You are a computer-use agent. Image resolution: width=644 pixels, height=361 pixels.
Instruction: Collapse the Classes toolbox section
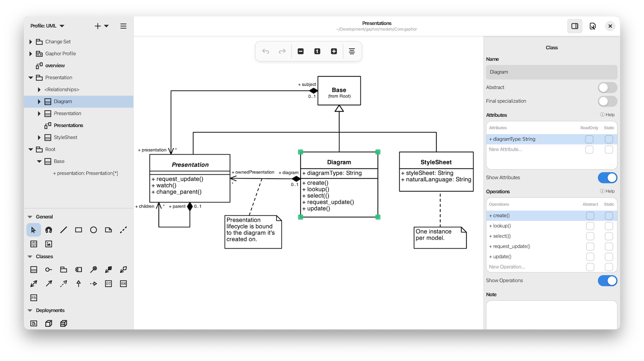[29, 256]
